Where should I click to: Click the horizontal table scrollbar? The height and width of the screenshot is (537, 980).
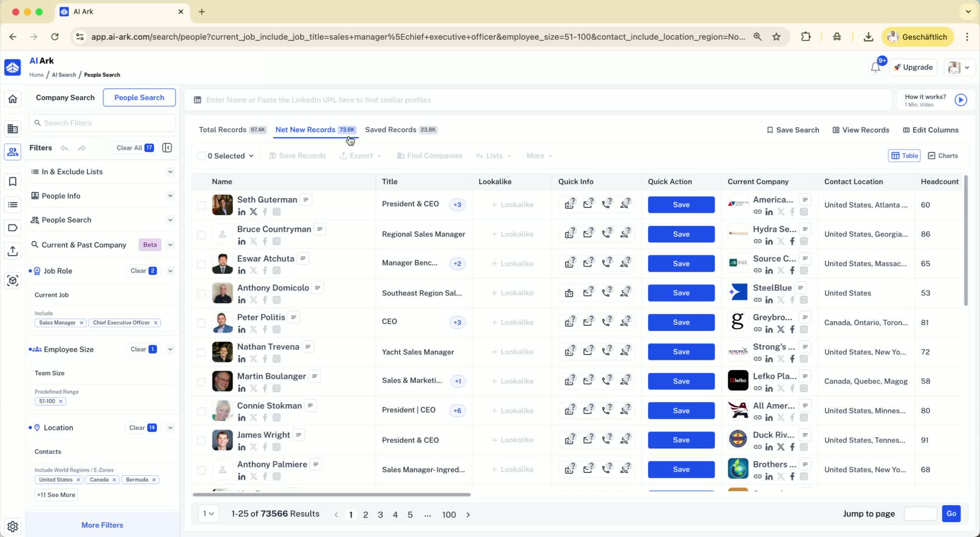click(331, 495)
